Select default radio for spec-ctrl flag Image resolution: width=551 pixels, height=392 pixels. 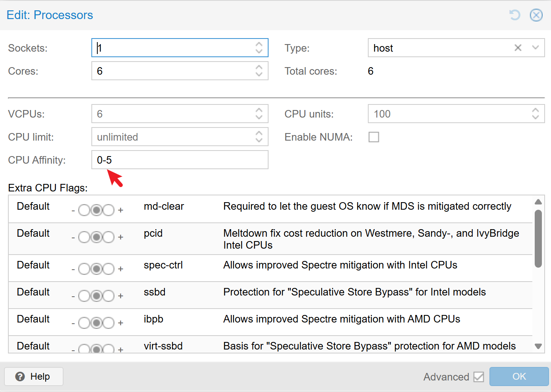[97, 269]
